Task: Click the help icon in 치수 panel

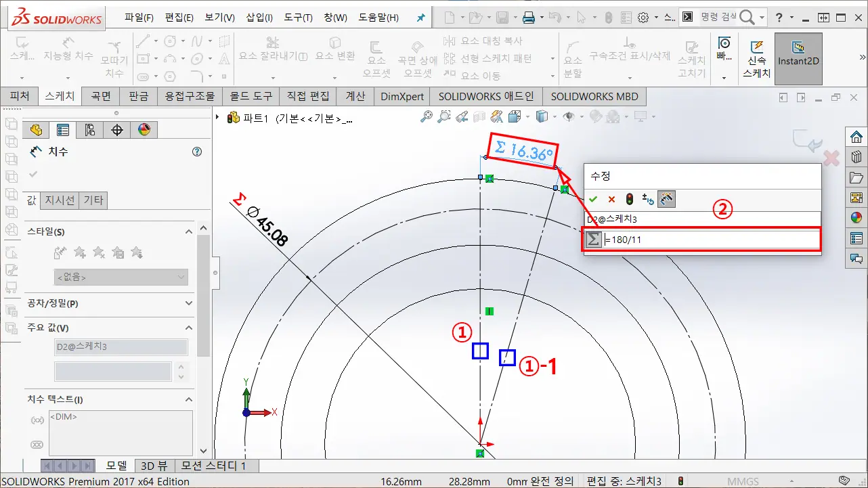Action: tap(197, 152)
